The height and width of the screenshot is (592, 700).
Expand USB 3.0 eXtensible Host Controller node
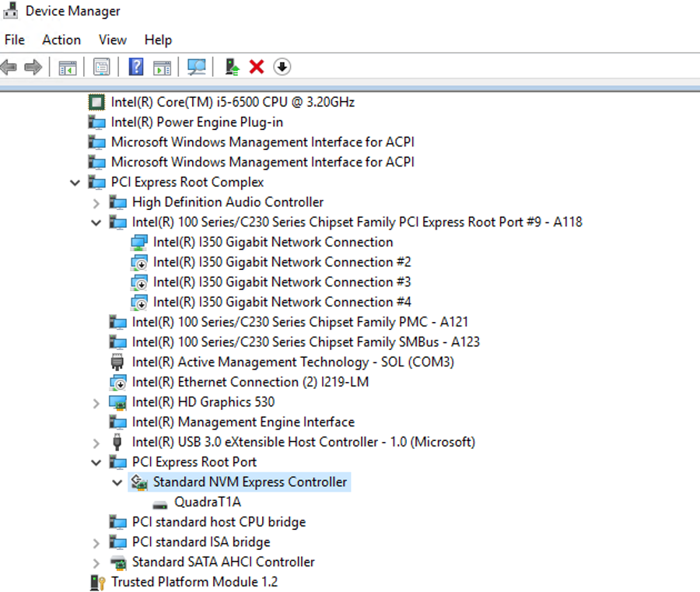pyautogui.click(x=96, y=443)
